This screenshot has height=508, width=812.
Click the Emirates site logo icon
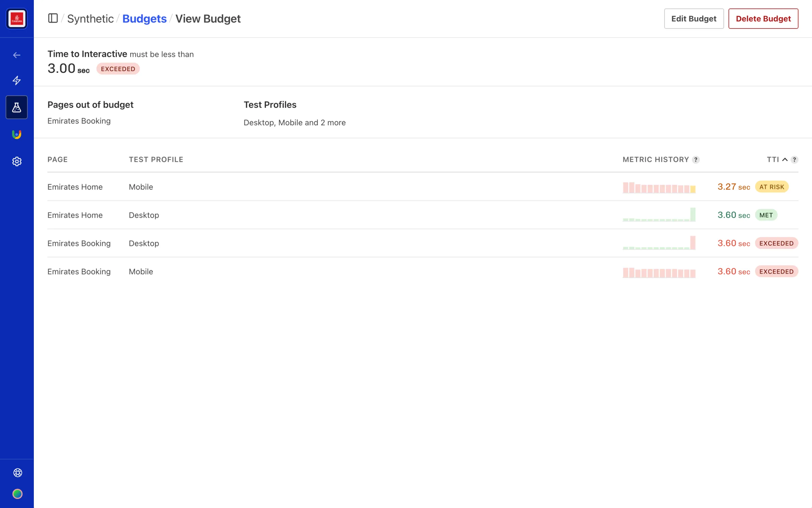click(x=17, y=19)
